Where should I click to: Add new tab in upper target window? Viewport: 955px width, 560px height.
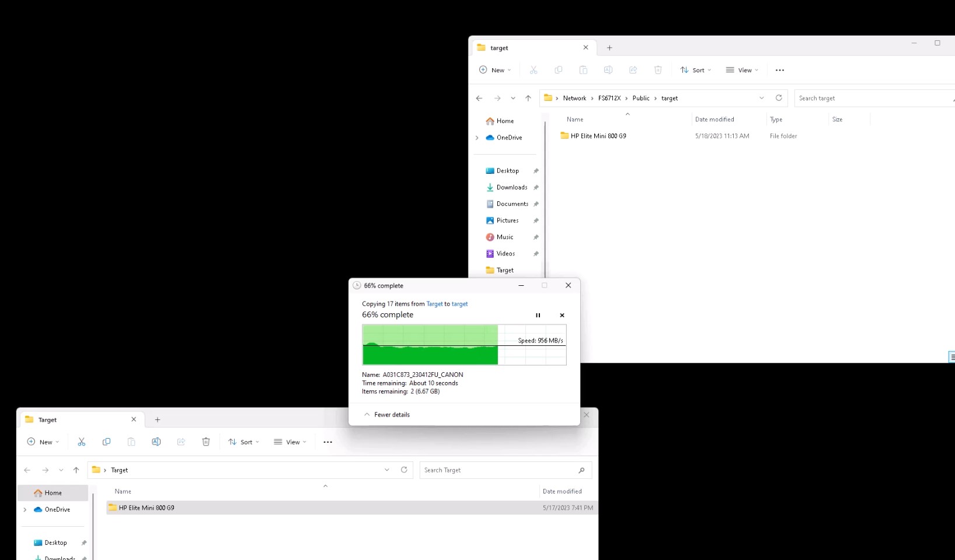pos(609,48)
